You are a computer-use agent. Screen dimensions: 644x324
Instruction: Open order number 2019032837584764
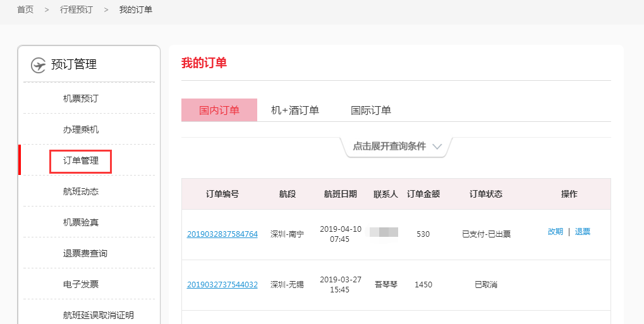coord(222,234)
